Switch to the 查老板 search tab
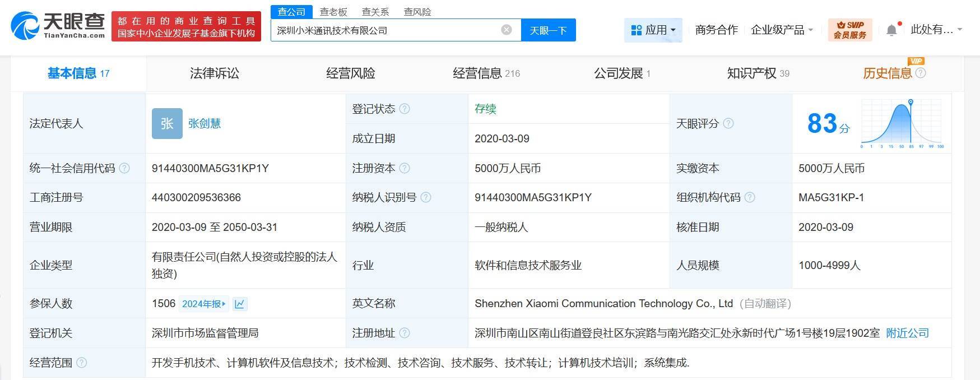 [333, 12]
